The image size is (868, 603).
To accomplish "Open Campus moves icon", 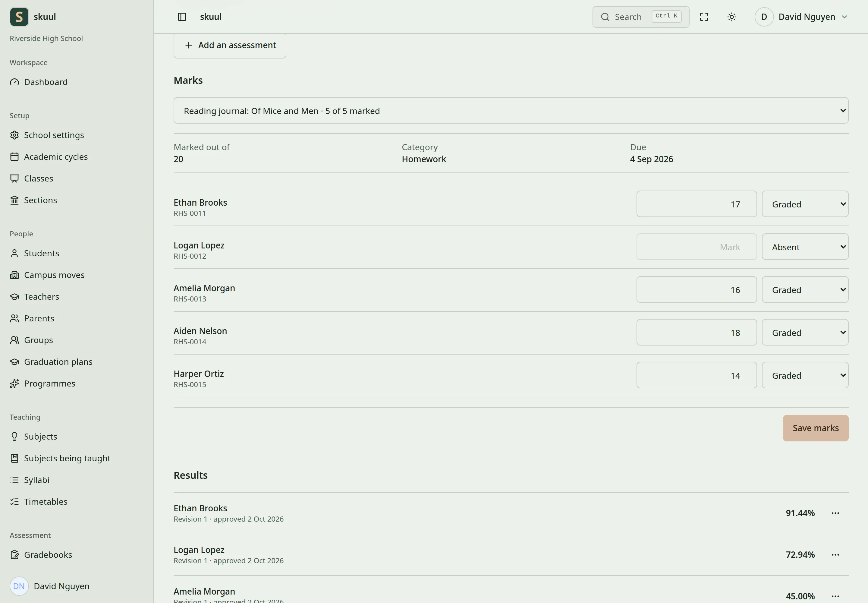I will tap(14, 275).
